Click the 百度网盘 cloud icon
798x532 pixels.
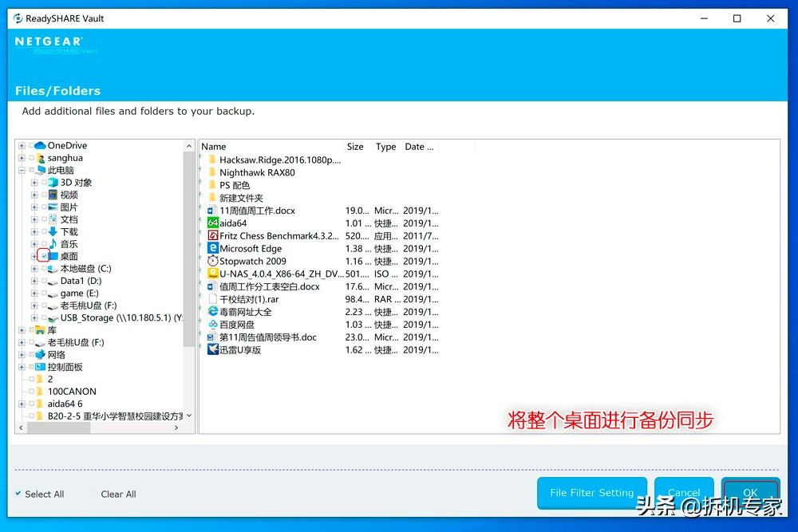tap(213, 324)
